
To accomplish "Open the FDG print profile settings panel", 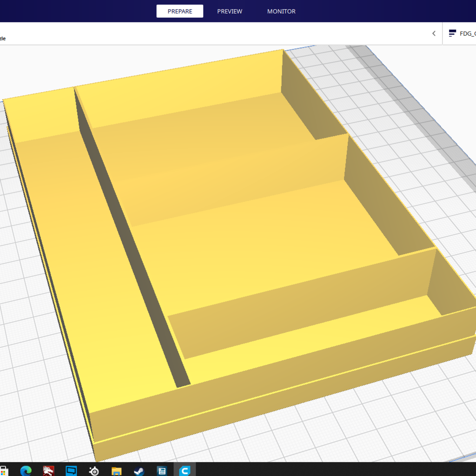I will point(459,33).
